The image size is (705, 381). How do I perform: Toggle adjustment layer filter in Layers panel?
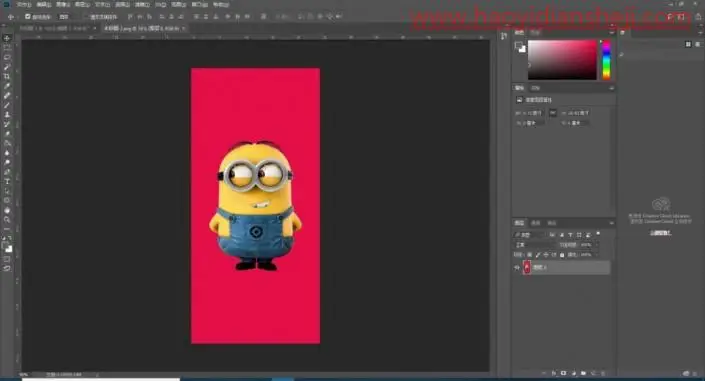(562, 235)
